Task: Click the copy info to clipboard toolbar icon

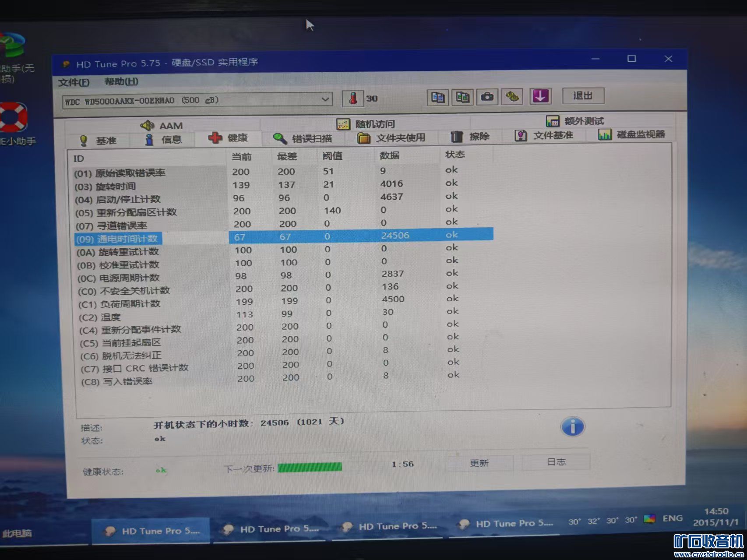Action: coord(437,97)
